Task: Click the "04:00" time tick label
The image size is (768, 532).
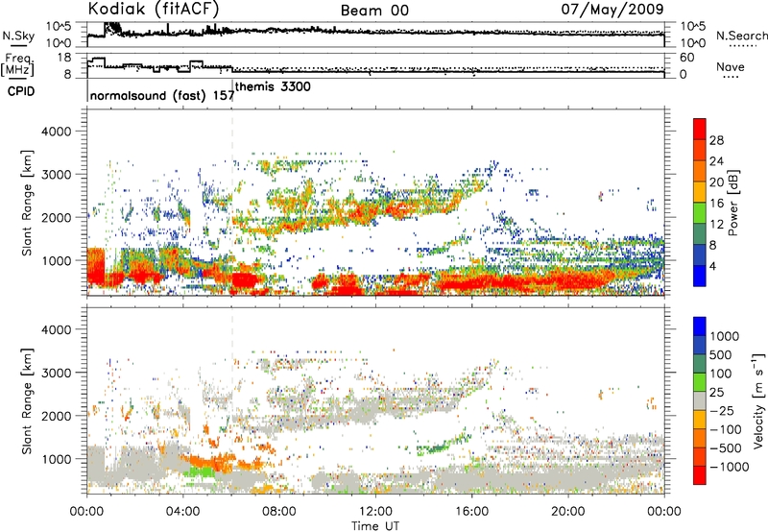Action: point(182,512)
